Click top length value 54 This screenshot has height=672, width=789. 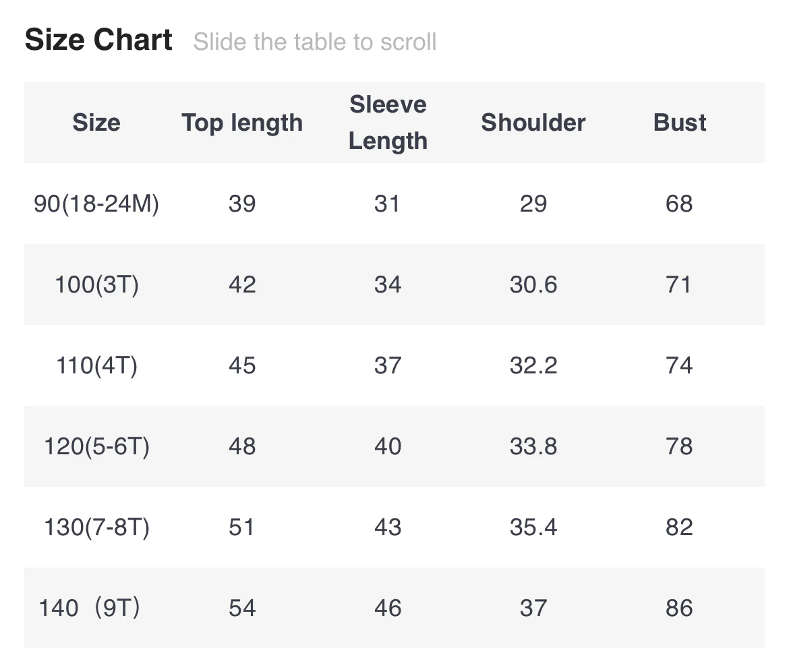(242, 608)
